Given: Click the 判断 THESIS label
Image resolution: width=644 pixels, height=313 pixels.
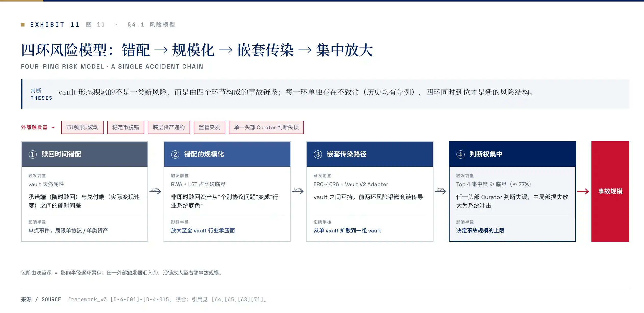Looking at the screenshot, I should pos(41,94).
